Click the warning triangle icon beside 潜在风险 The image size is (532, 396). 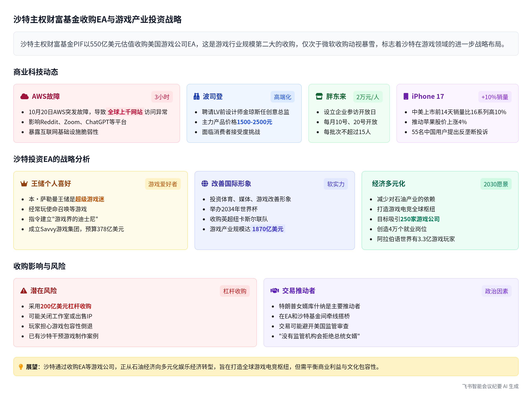pos(23,291)
